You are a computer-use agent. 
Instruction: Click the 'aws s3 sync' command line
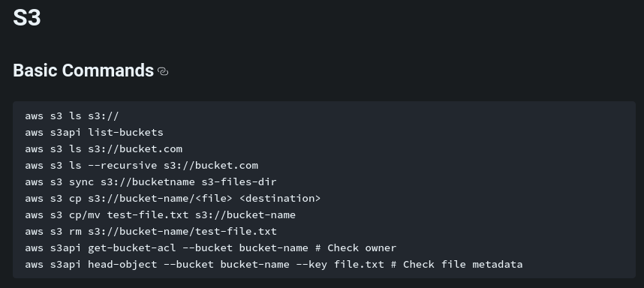[x=151, y=181]
